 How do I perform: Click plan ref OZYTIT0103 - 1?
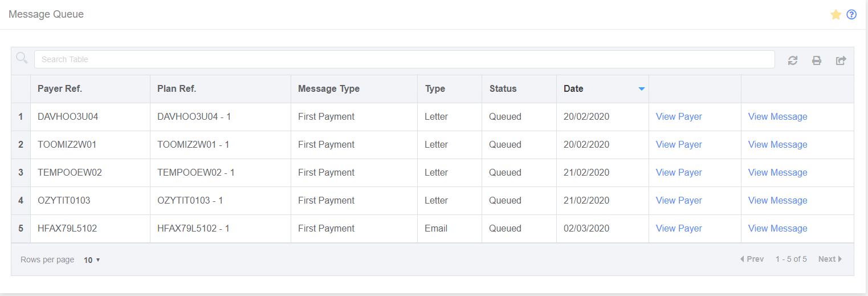(x=190, y=200)
